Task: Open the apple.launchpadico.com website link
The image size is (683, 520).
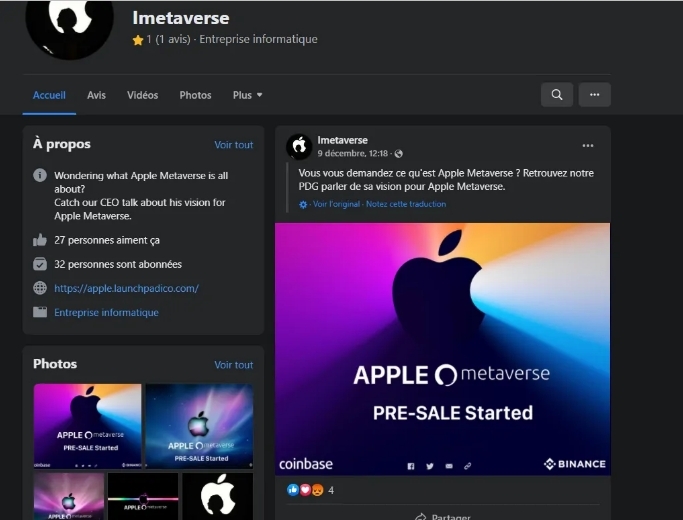Action: pyautogui.click(x=126, y=288)
